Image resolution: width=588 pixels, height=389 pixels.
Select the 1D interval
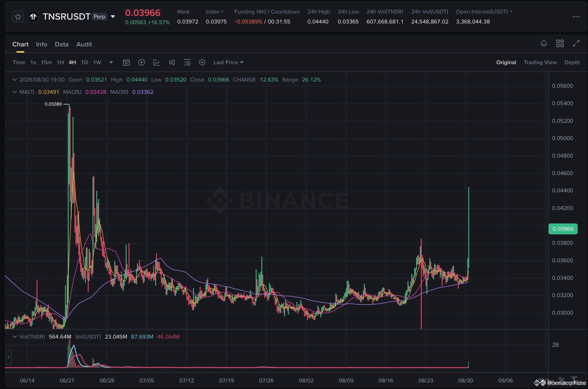pos(84,62)
